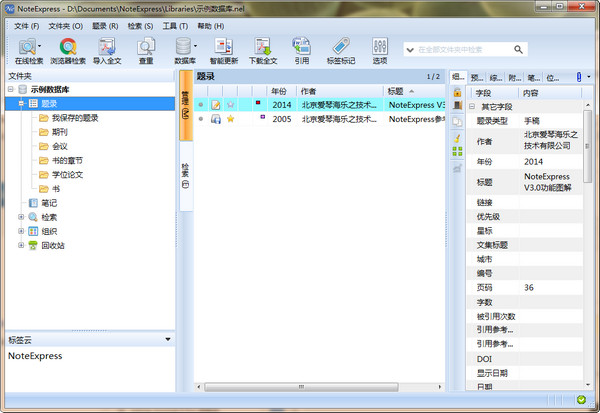The width and height of the screenshot is (600, 413).
Task: Open the detail tabs overflow dropdown arrow
Action: click(589, 77)
